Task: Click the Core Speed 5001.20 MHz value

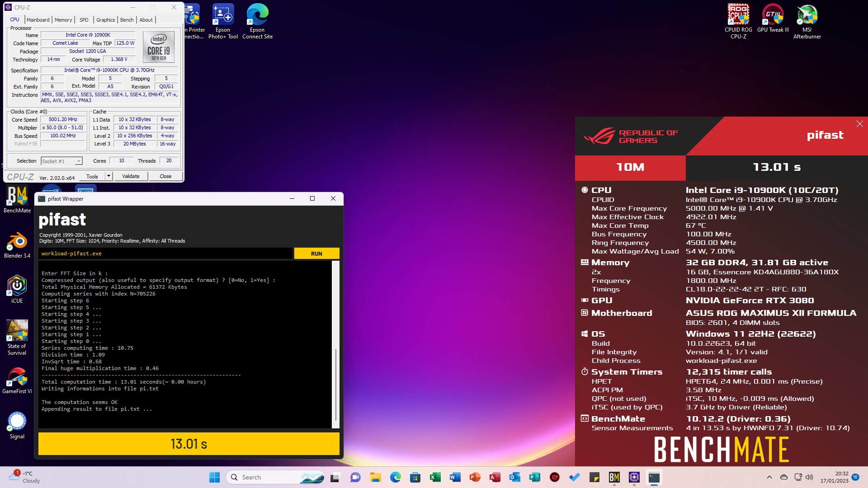Action: pos(63,120)
